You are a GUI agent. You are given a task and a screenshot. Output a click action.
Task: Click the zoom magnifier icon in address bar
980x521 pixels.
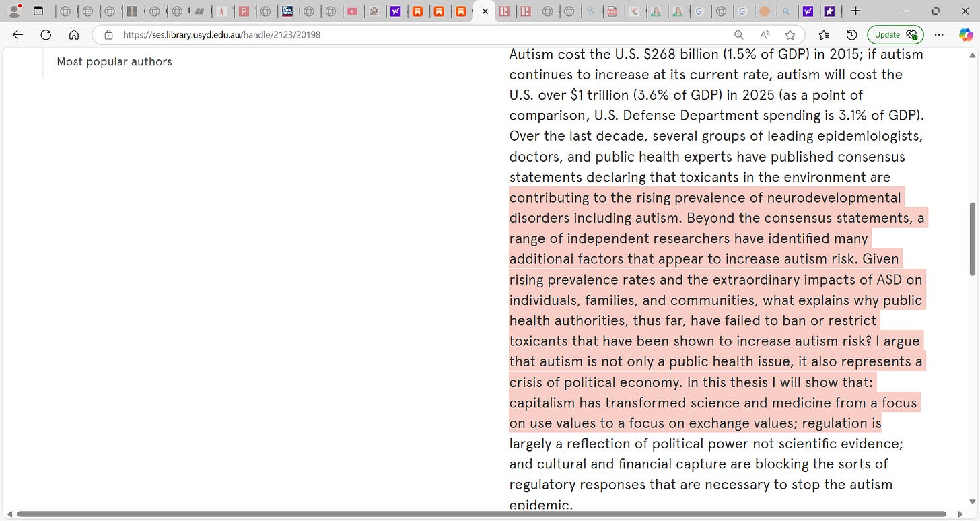[739, 35]
